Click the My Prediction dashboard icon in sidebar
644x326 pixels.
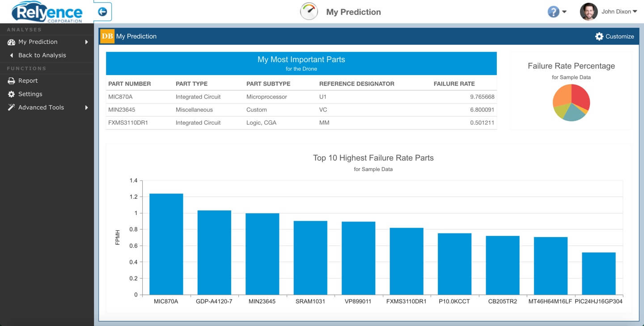(x=11, y=42)
